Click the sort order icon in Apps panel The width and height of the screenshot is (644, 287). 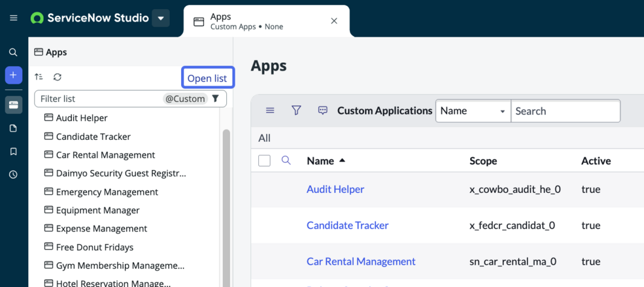(39, 76)
